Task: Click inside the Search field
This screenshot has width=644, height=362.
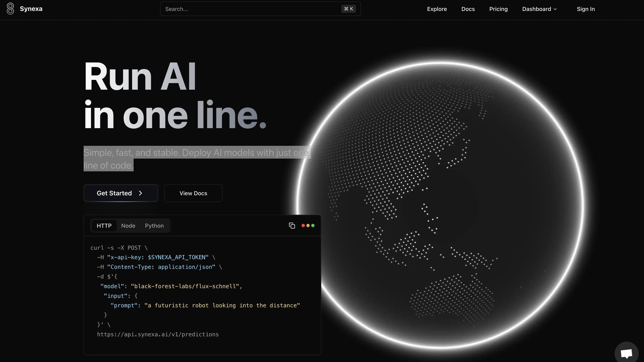Action: click(x=250, y=9)
